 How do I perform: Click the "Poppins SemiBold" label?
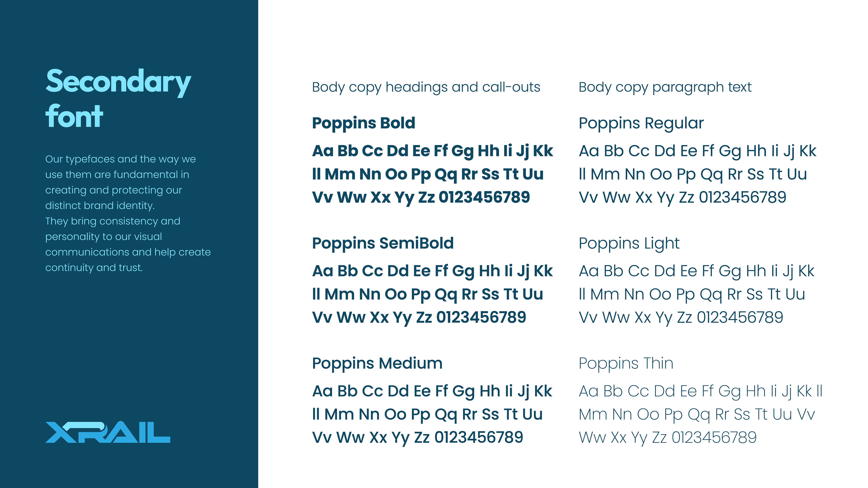pyautogui.click(x=383, y=244)
